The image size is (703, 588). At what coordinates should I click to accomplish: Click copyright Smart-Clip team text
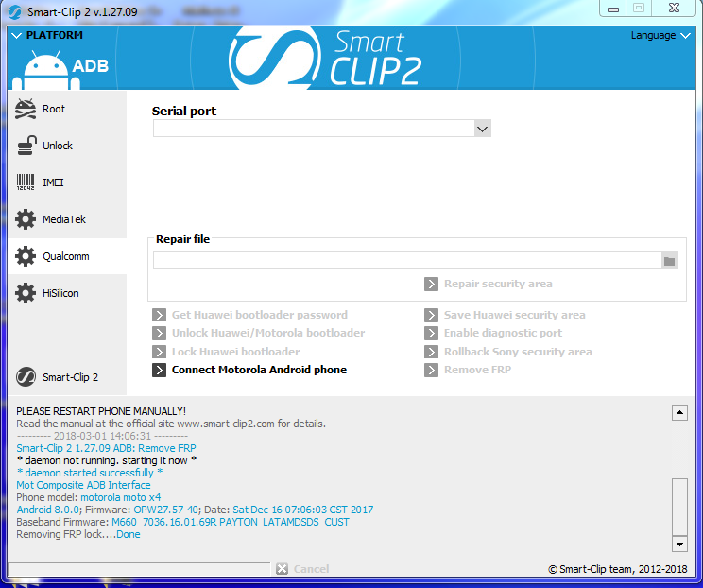click(618, 569)
